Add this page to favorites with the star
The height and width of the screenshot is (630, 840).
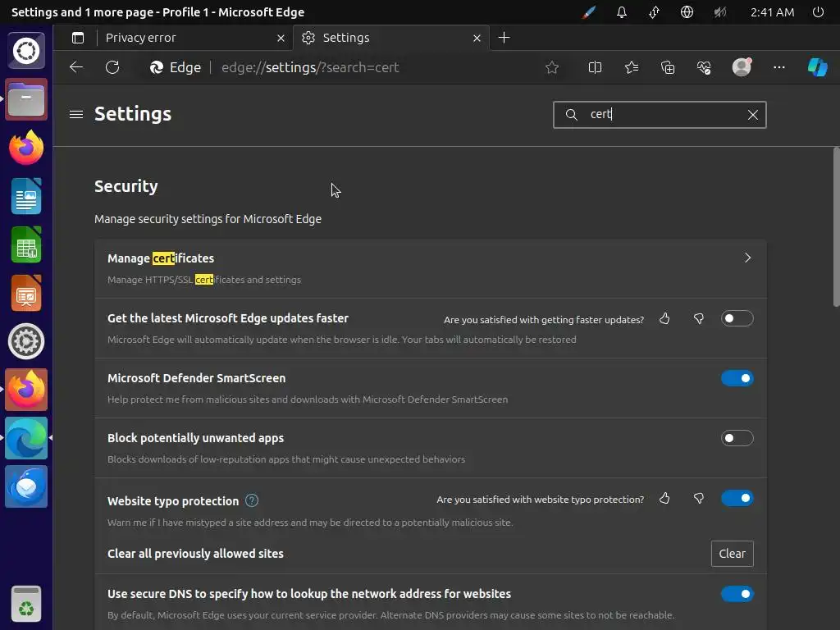pyautogui.click(x=552, y=67)
